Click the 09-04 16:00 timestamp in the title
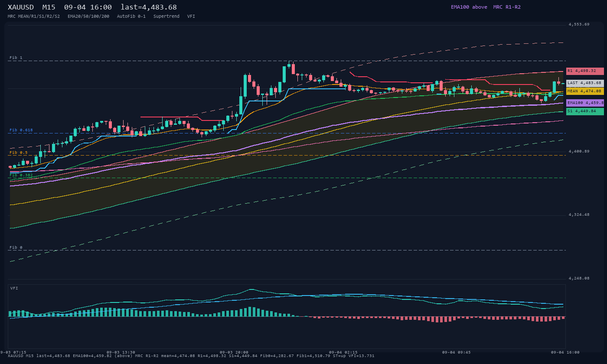Image resolution: width=607 pixels, height=364 pixels. point(88,7)
